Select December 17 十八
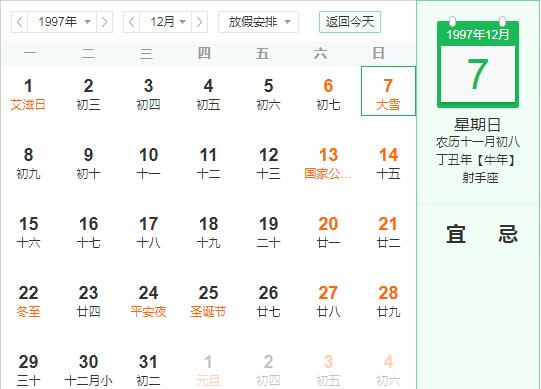The height and width of the screenshot is (389, 541). coord(148,232)
